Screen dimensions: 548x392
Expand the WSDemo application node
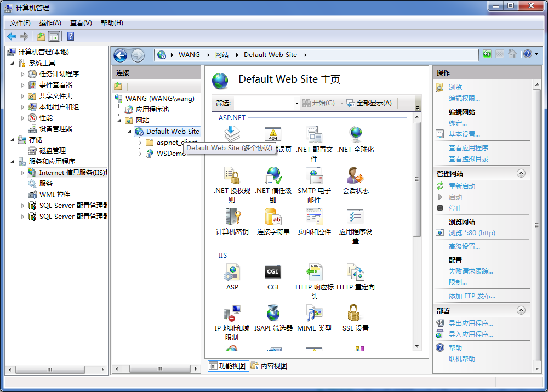(x=140, y=154)
